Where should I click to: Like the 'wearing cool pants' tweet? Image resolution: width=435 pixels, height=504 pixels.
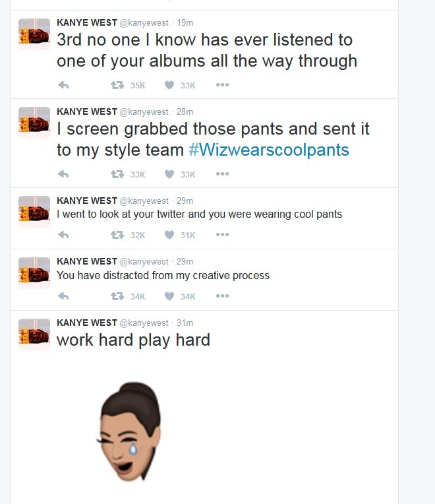point(169,235)
